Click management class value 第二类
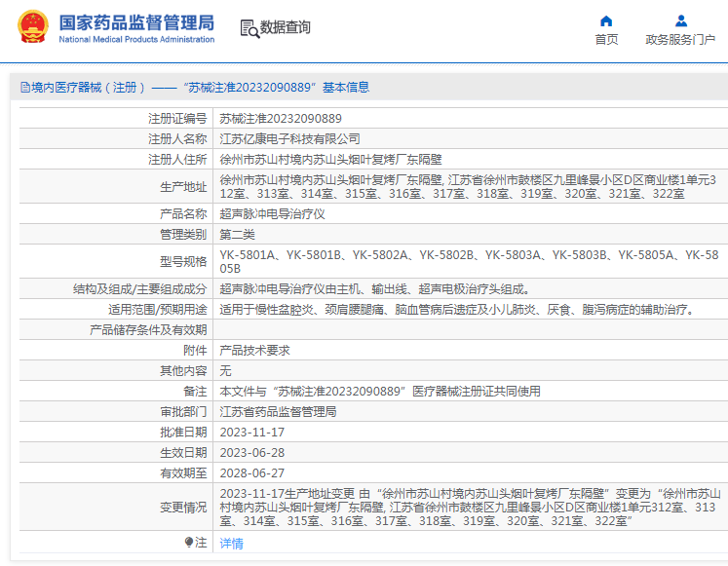The image size is (728, 566). click(237, 234)
